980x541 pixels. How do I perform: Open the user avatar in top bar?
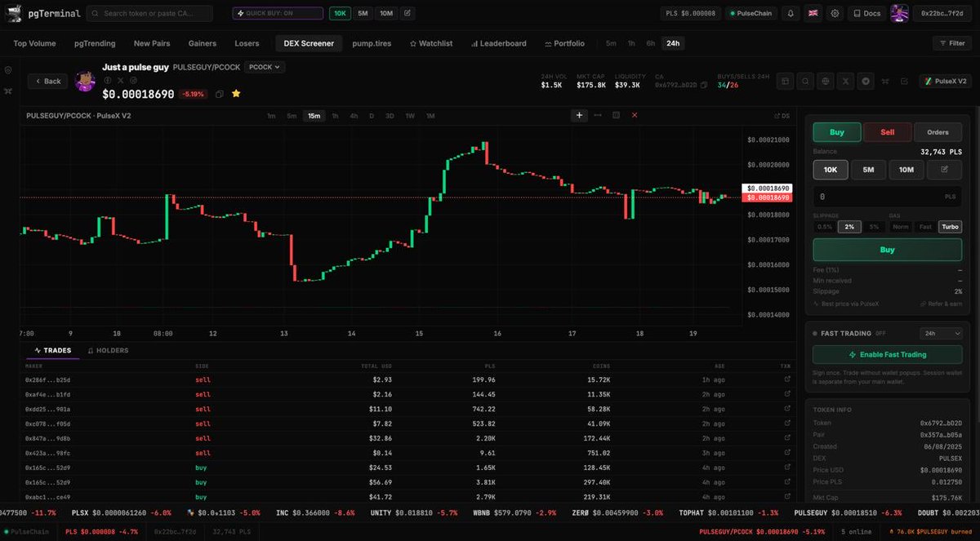(x=899, y=13)
